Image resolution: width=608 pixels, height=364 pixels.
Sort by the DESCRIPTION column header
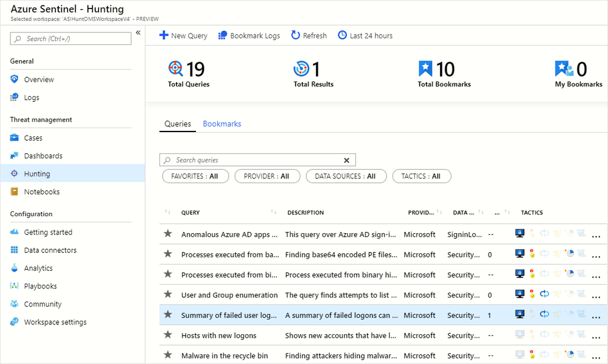306,212
